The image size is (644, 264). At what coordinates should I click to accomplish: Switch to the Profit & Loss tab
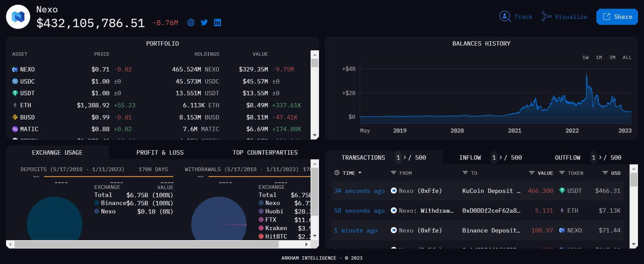click(x=160, y=152)
